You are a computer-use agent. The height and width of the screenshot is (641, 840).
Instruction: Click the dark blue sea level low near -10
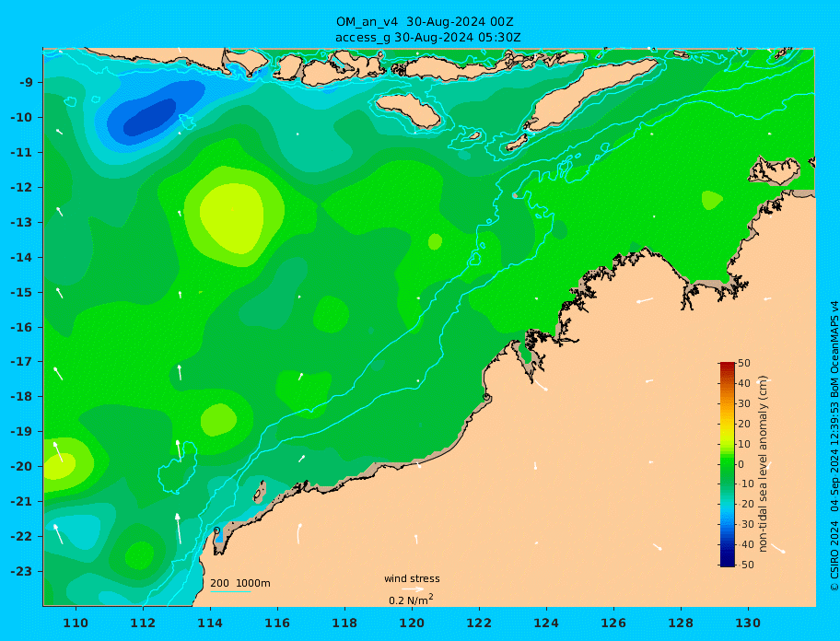click(x=150, y=117)
